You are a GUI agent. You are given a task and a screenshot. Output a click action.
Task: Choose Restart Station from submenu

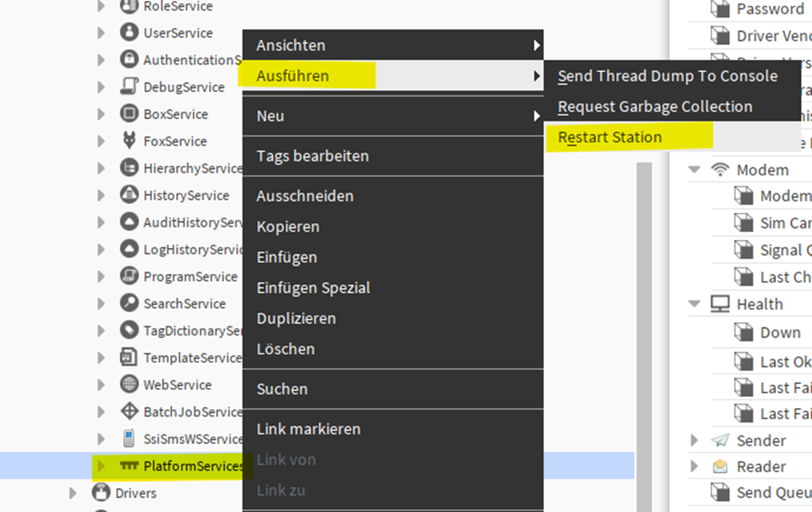610,137
